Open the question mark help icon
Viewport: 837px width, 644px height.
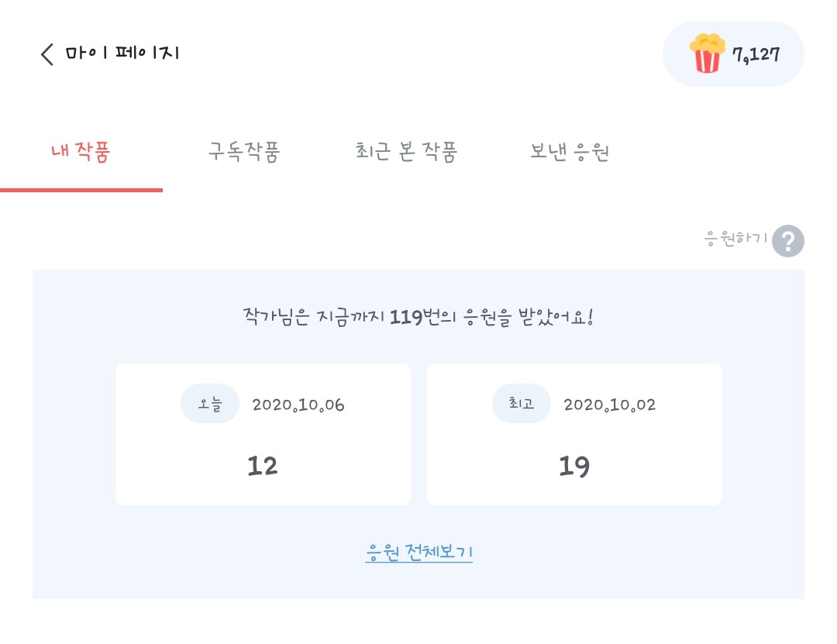pos(787,241)
